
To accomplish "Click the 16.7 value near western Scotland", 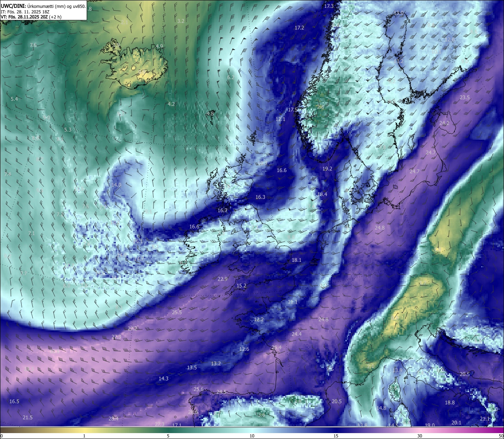I will tap(222, 210).
